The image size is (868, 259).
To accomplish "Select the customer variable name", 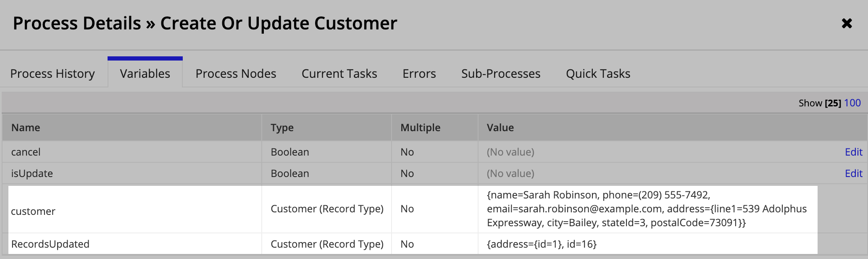I will (x=33, y=211).
